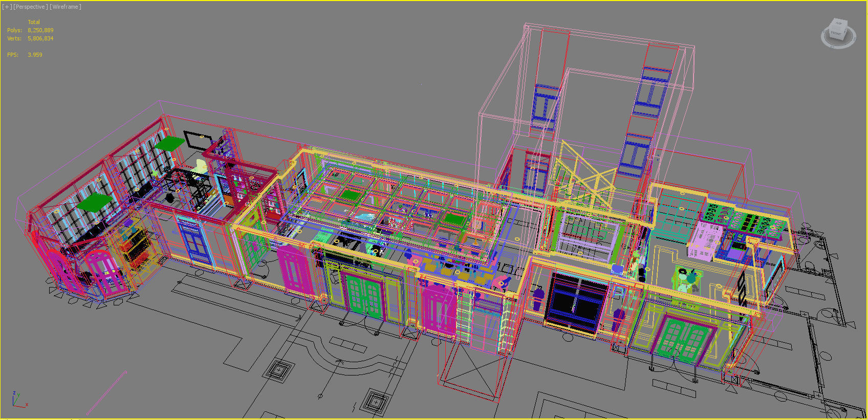
Task: Open the [Perspective] point-of-view viewport menu
Action: pyautogui.click(x=31, y=7)
